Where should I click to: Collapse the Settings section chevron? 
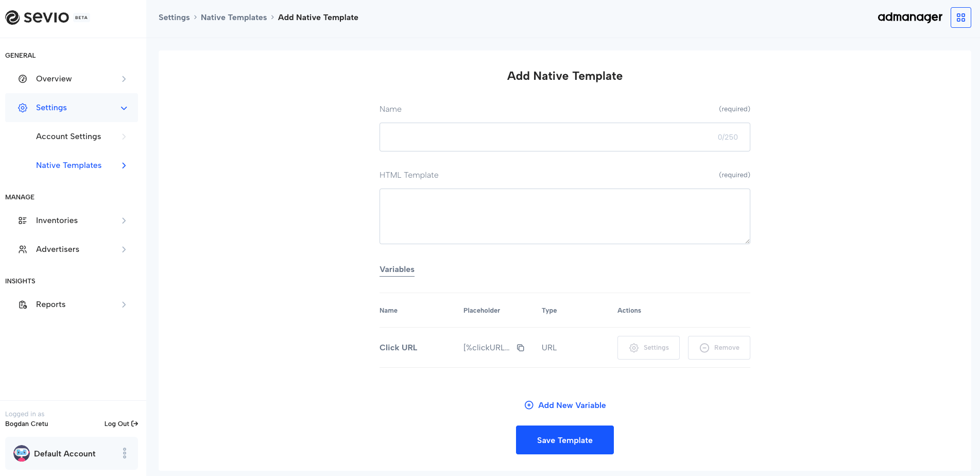point(124,108)
